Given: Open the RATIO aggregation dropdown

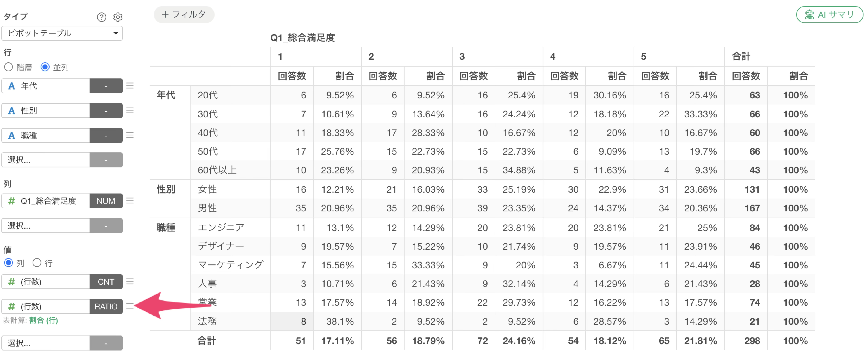Looking at the screenshot, I should (106, 306).
